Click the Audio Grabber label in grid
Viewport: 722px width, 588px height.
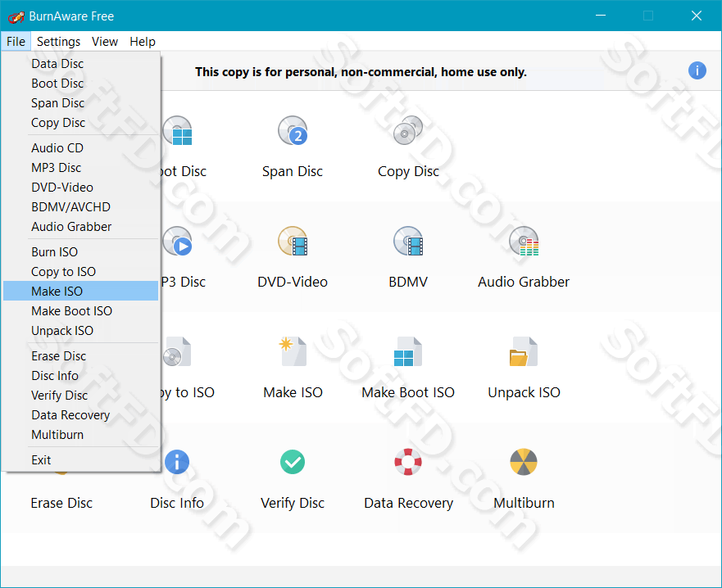[524, 282]
